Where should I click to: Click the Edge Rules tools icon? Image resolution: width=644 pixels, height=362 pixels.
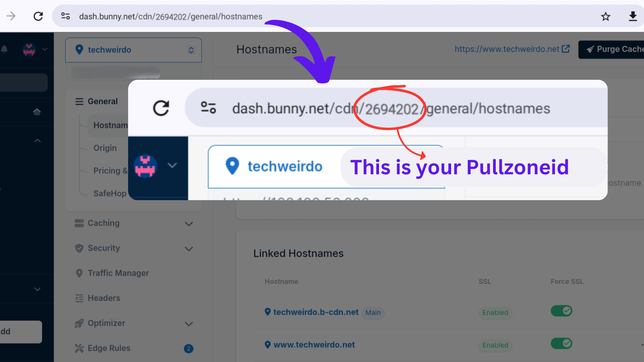[79, 348]
